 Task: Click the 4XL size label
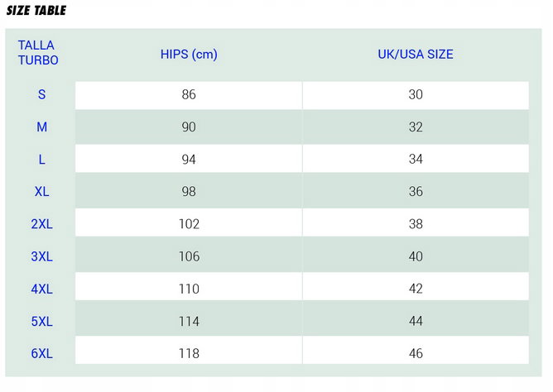(x=41, y=289)
